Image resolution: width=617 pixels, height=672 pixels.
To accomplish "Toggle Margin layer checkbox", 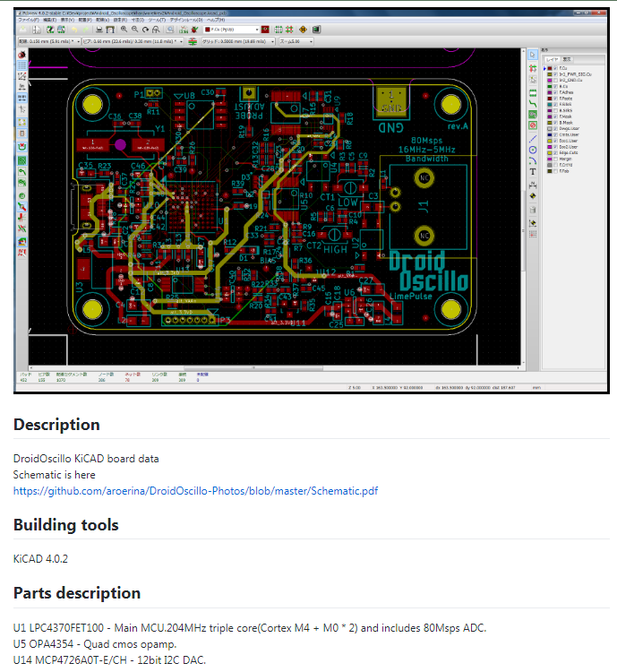I will click(555, 159).
